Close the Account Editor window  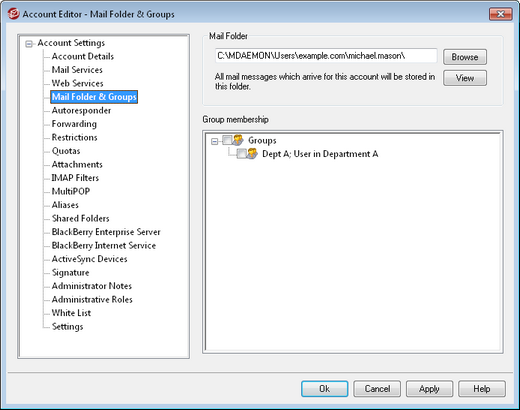[500, 14]
